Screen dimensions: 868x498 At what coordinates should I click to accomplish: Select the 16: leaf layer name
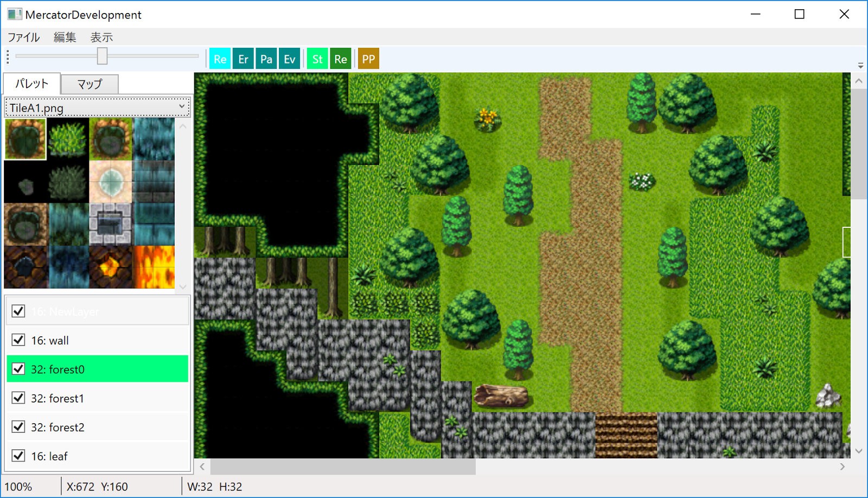click(49, 456)
